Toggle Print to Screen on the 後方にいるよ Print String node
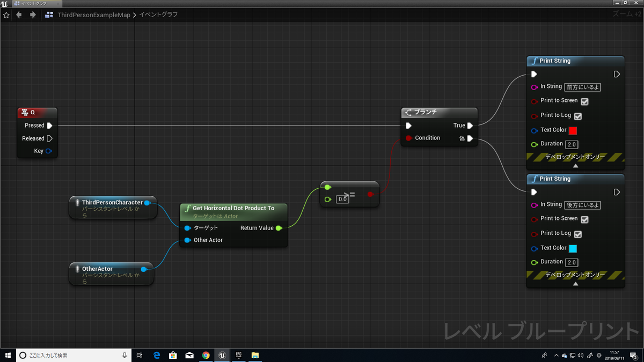The image size is (644, 362). [584, 219]
